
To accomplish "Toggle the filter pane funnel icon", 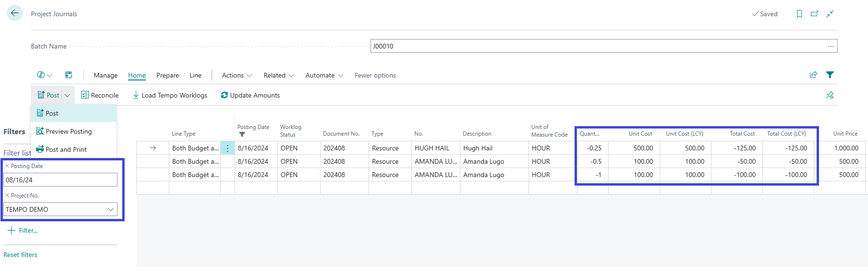I will (x=830, y=75).
